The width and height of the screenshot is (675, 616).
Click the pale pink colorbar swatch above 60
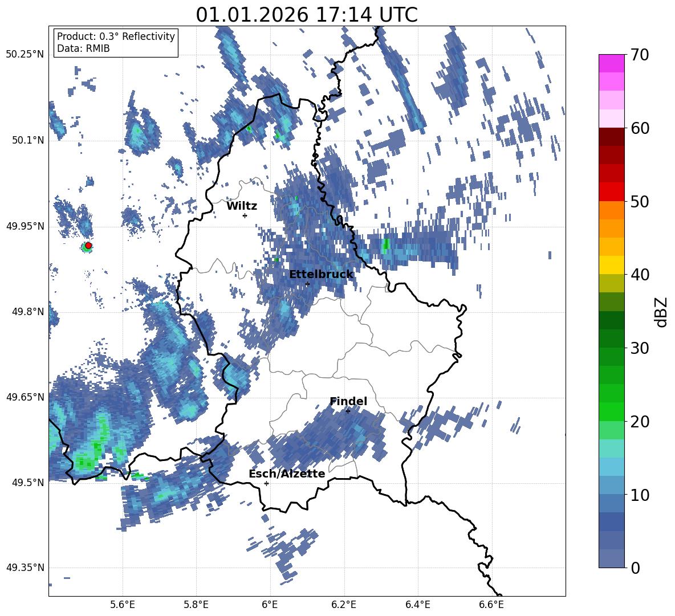611,119
